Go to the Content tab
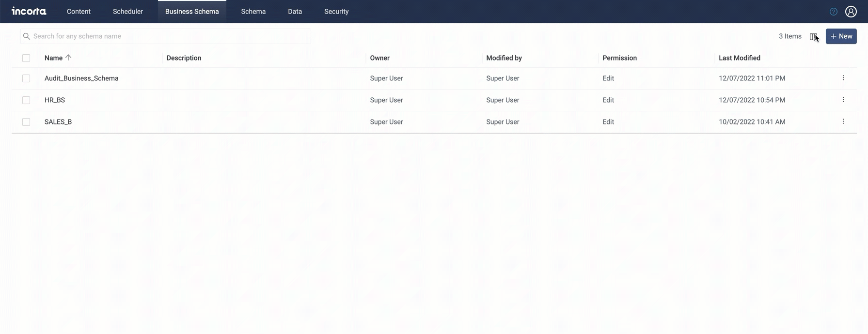The height and width of the screenshot is (334, 868). (x=79, y=12)
